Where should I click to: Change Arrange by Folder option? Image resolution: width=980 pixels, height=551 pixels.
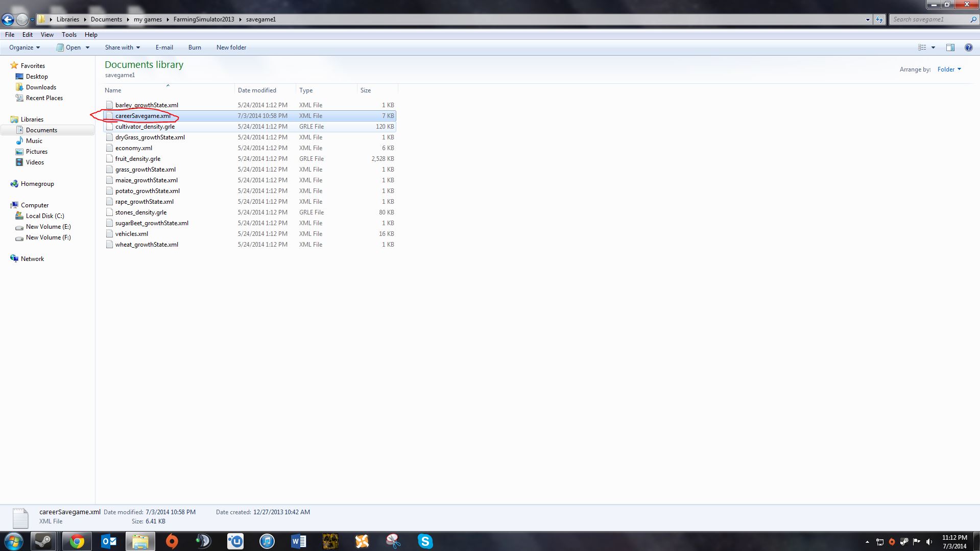(x=949, y=69)
